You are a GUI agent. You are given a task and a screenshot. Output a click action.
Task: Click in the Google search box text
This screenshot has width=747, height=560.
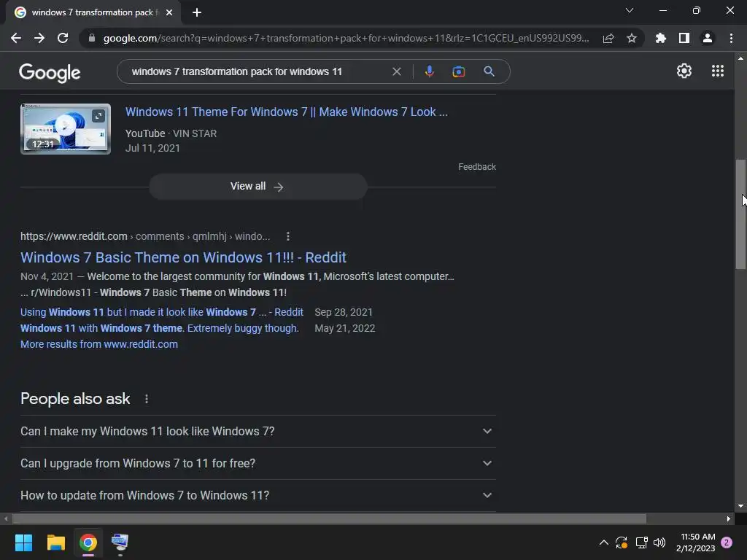(237, 71)
